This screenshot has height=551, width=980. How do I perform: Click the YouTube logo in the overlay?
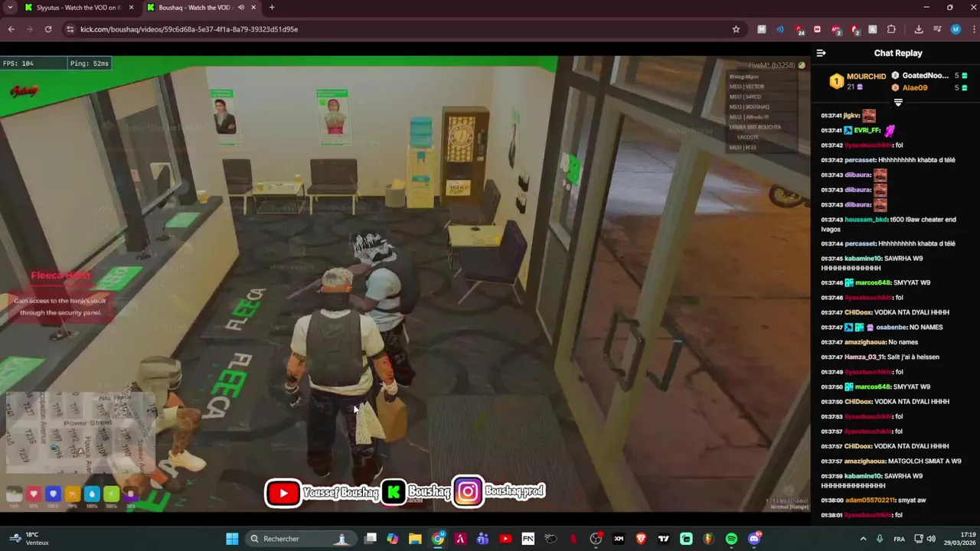[283, 493]
